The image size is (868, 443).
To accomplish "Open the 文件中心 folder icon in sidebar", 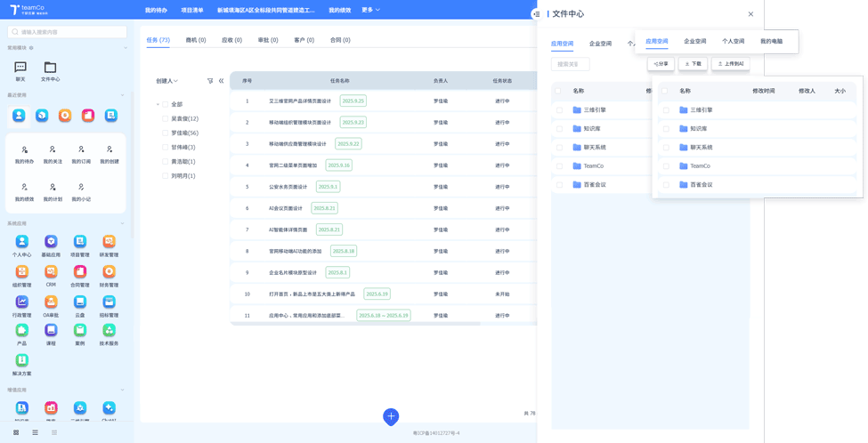I will click(x=50, y=68).
